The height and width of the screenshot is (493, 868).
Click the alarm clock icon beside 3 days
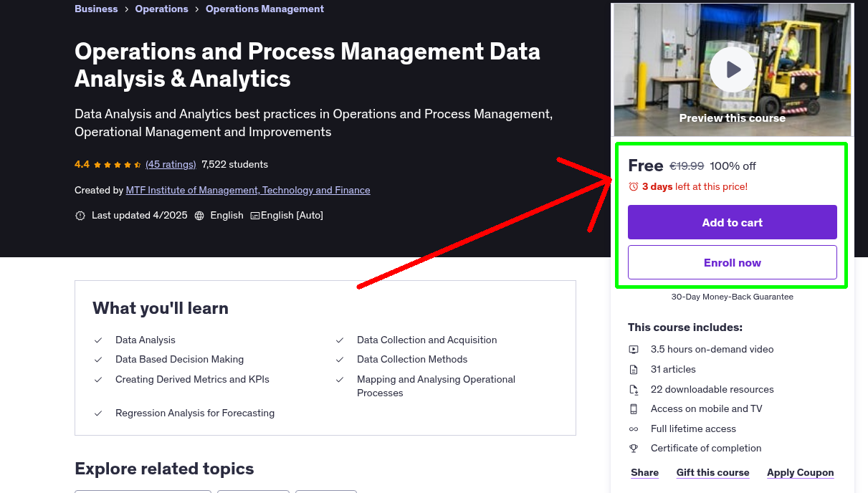pyautogui.click(x=633, y=186)
